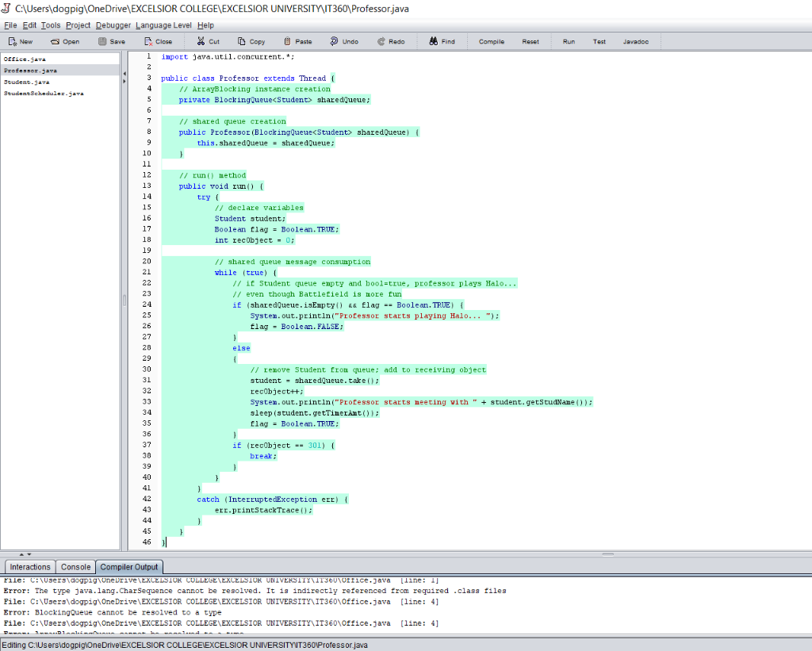Open the Find dialog with Find icon
Image resolution: width=812 pixels, height=651 pixels.
(x=441, y=41)
